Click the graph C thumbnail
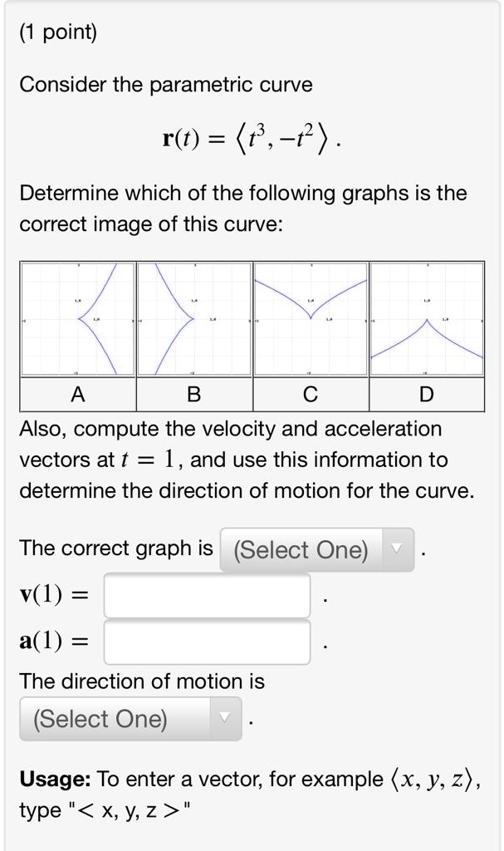The image size is (504, 851). point(310,317)
